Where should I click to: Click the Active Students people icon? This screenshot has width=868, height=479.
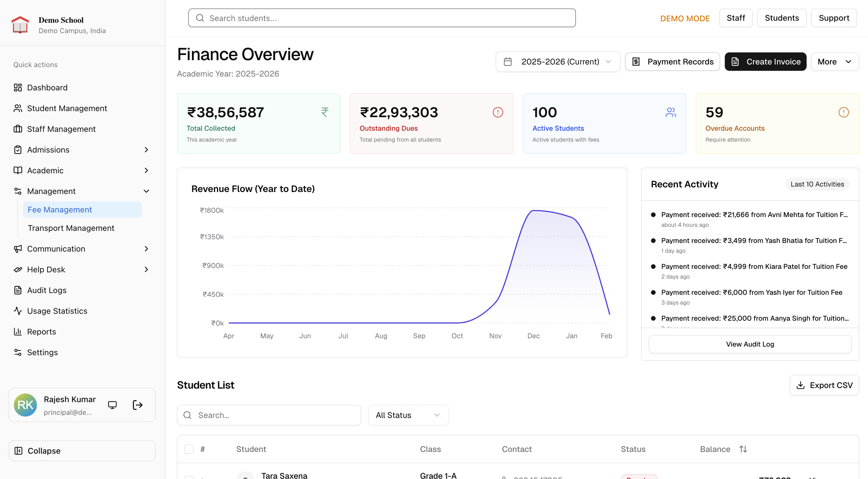[x=671, y=112]
